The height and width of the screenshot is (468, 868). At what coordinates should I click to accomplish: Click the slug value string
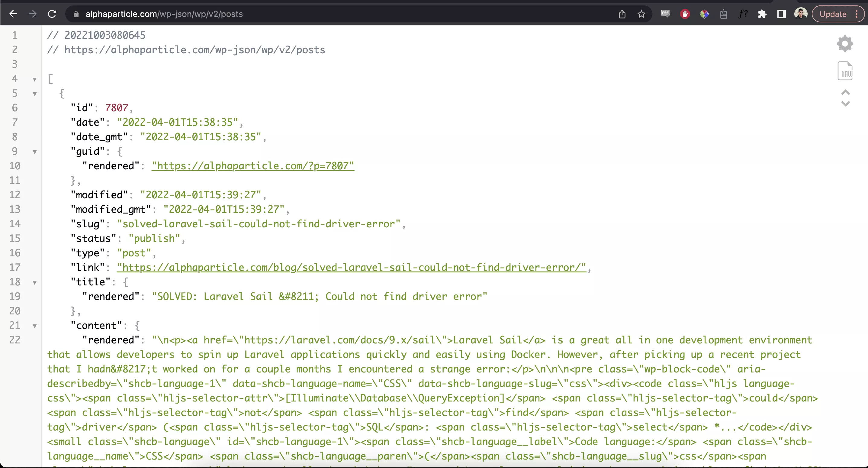[259, 224]
